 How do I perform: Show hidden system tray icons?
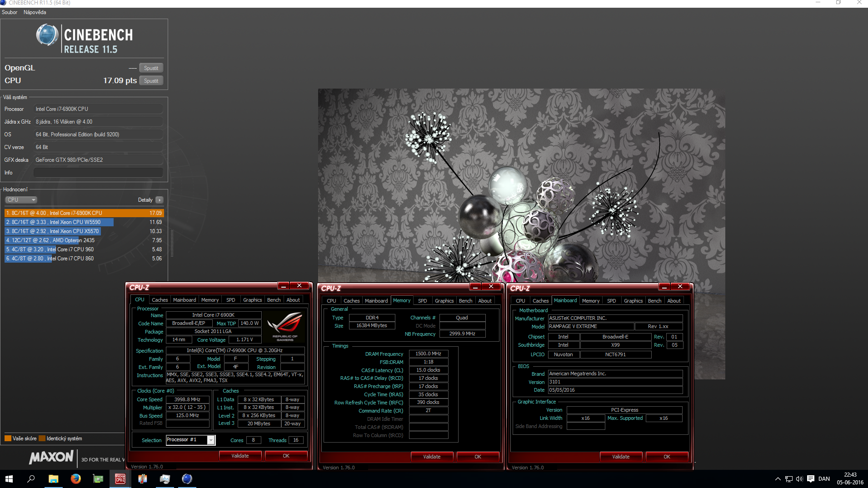pos(778,479)
